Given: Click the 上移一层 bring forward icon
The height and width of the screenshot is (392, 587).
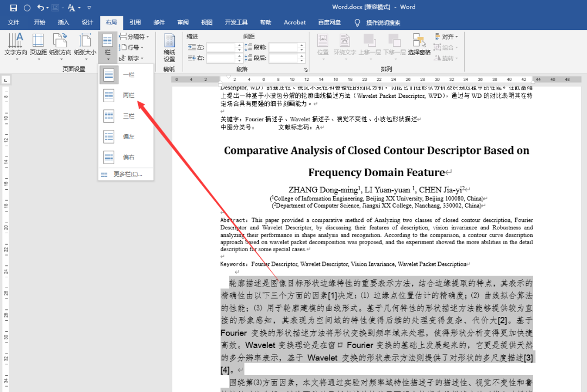Looking at the screenshot, I should point(370,47).
